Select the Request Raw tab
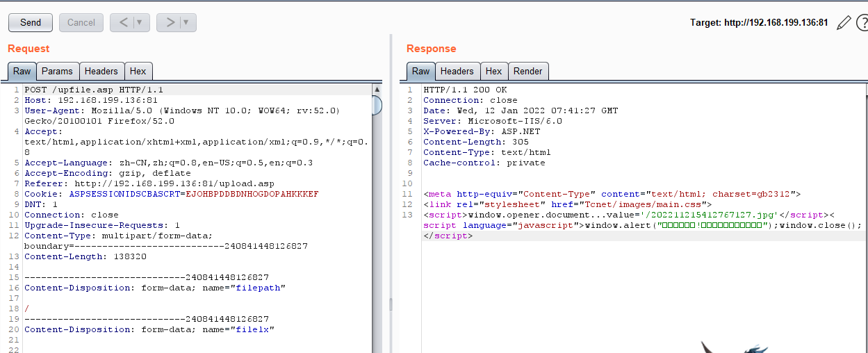The width and height of the screenshot is (868, 353). (22, 71)
